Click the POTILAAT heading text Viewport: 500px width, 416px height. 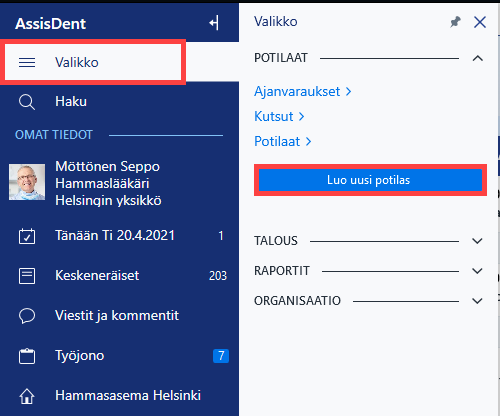point(281,58)
